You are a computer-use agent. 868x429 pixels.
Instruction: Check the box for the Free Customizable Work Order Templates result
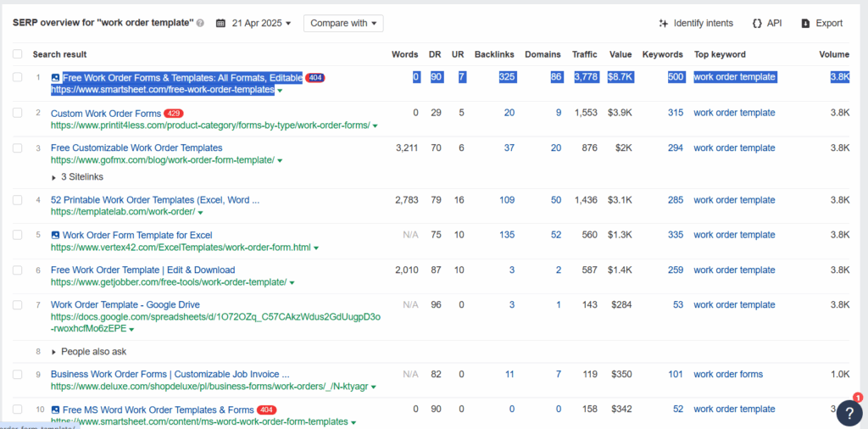tap(18, 148)
